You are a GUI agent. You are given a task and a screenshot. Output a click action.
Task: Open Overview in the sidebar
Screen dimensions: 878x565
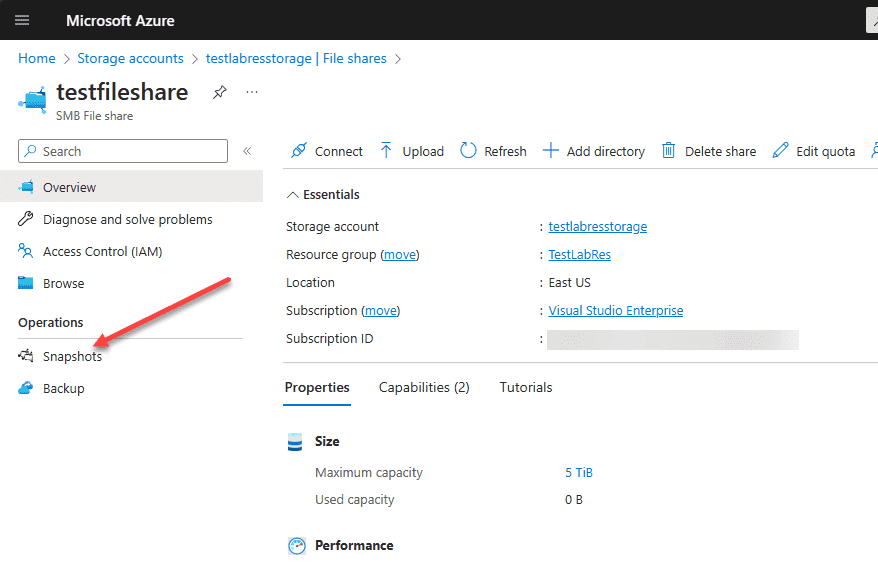(131, 187)
